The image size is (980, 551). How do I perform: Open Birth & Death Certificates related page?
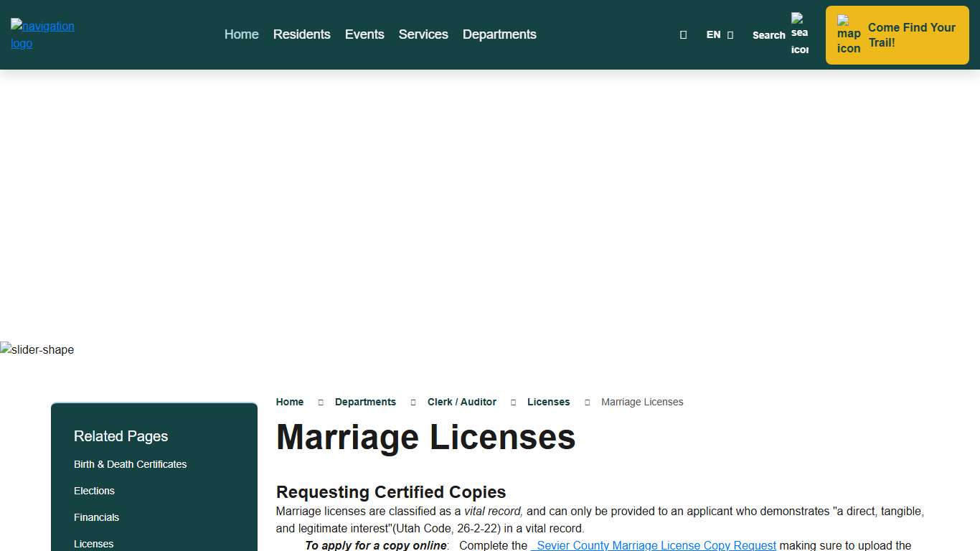coord(130,464)
